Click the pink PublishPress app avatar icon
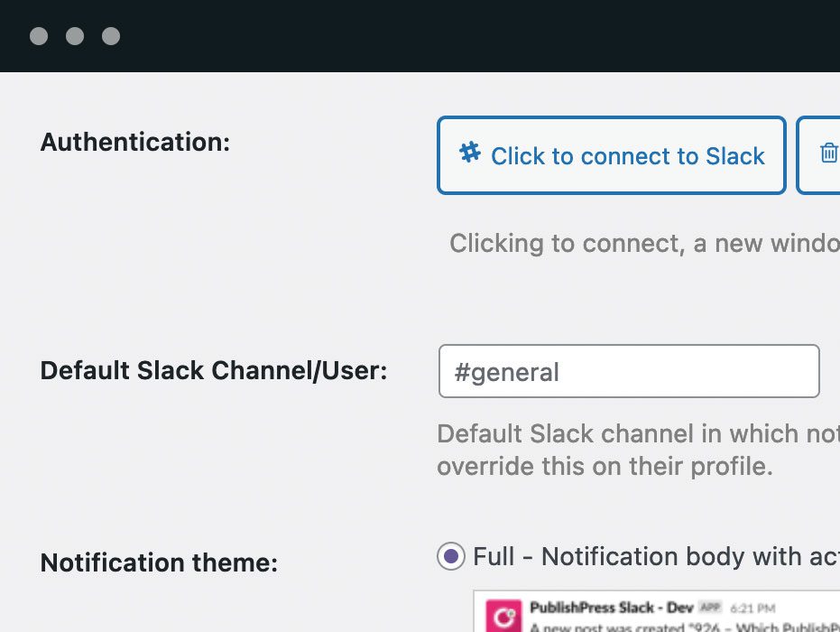 (503, 616)
